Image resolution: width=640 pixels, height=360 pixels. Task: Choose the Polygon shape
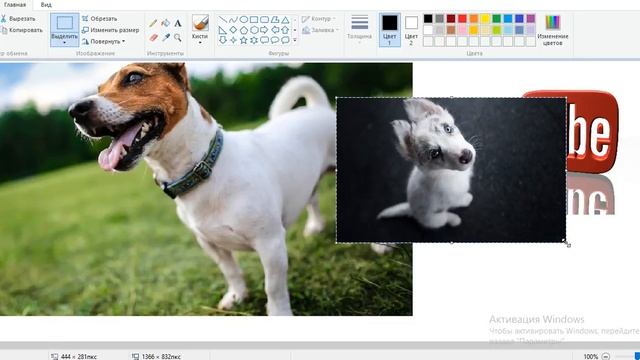pyautogui.click(x=275, y=20)
